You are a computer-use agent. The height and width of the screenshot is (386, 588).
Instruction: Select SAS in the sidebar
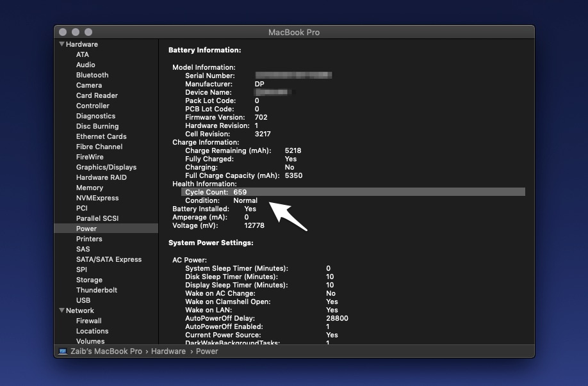coord(83,249)
